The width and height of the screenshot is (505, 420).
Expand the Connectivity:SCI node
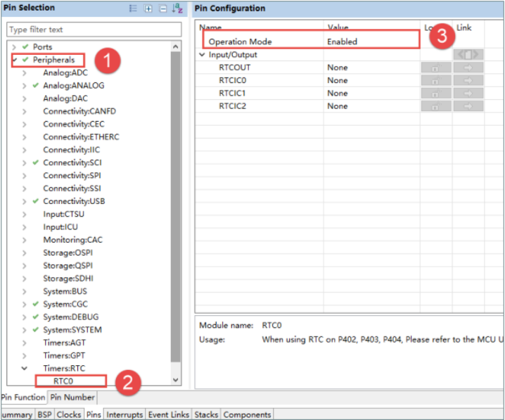coord(25,163)
